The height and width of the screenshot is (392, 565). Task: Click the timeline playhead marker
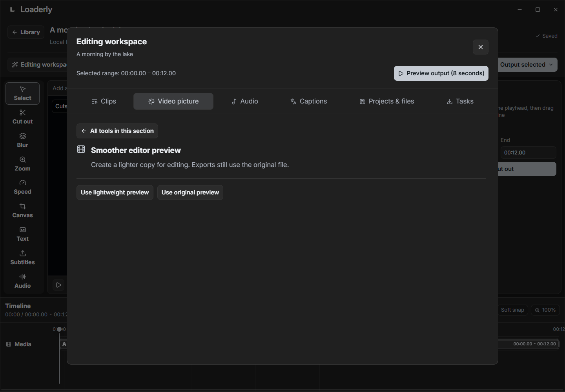(x=59, y=329)
